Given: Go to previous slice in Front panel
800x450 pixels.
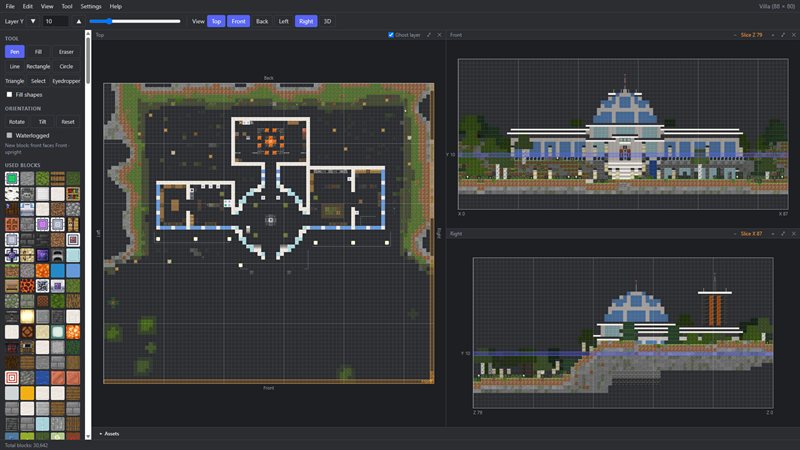Looking at the screenshot, I should point(735,35).
